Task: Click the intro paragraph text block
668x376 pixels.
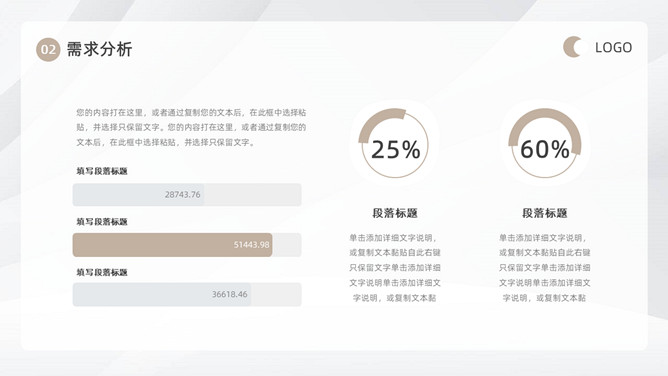Action: [191, 127]
